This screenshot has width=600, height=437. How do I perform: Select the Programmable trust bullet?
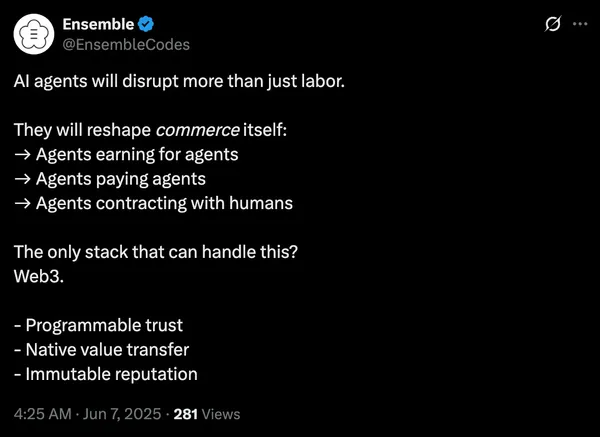point(98,326)
